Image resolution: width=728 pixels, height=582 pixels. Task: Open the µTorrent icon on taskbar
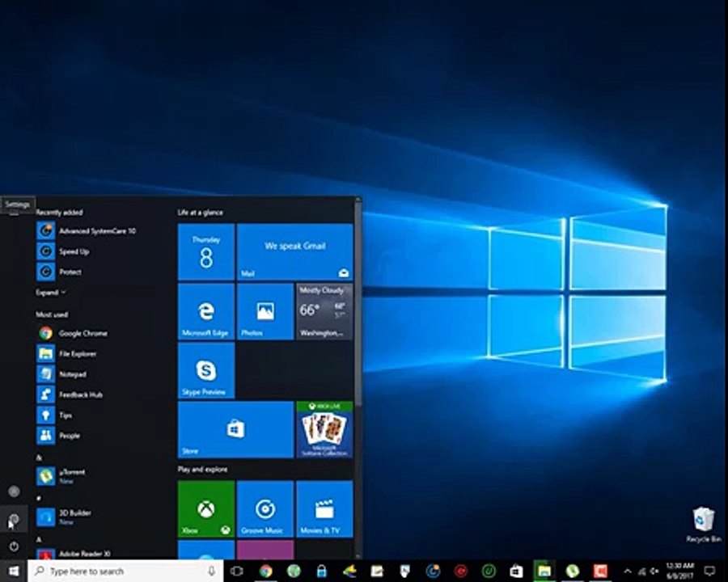pyautogui.click(x=573, y=571)
